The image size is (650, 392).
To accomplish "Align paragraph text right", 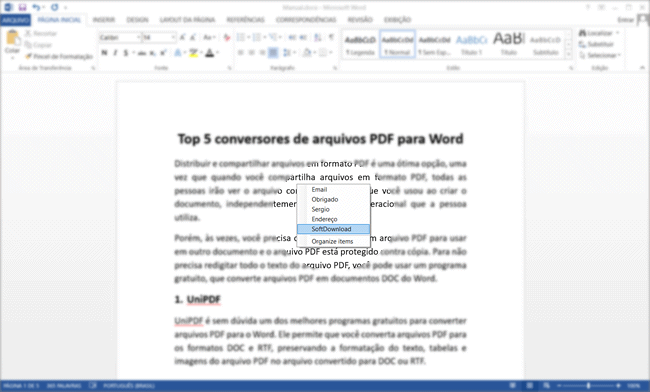I will point(262,53).
